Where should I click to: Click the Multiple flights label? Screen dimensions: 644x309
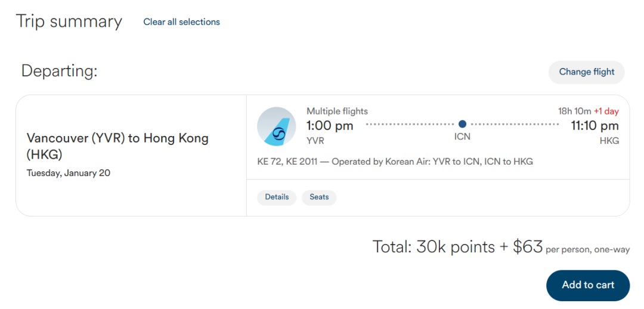click(x=337, y=111)
